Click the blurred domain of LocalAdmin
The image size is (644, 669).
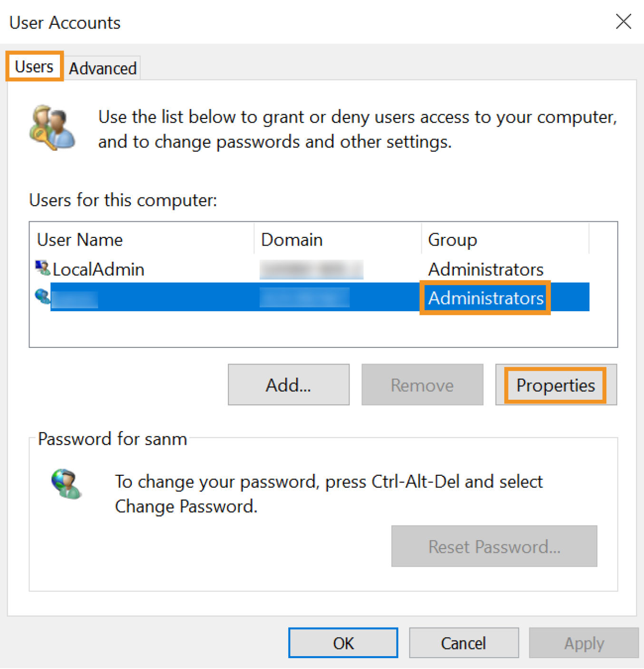311,269
